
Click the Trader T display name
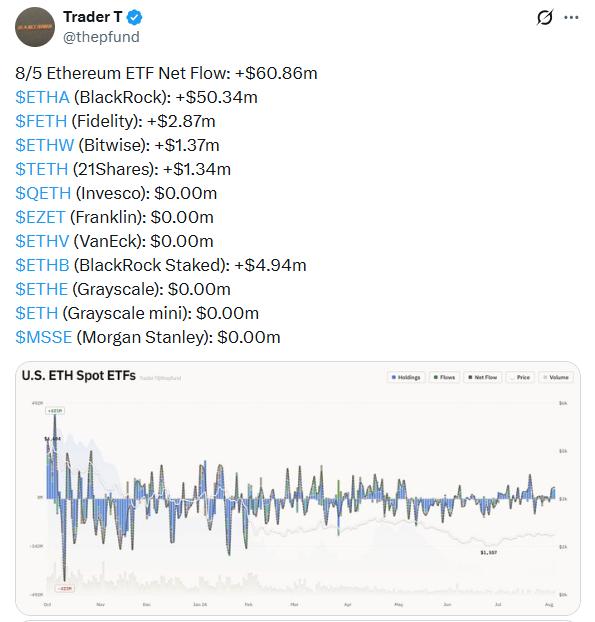(92, 17)
